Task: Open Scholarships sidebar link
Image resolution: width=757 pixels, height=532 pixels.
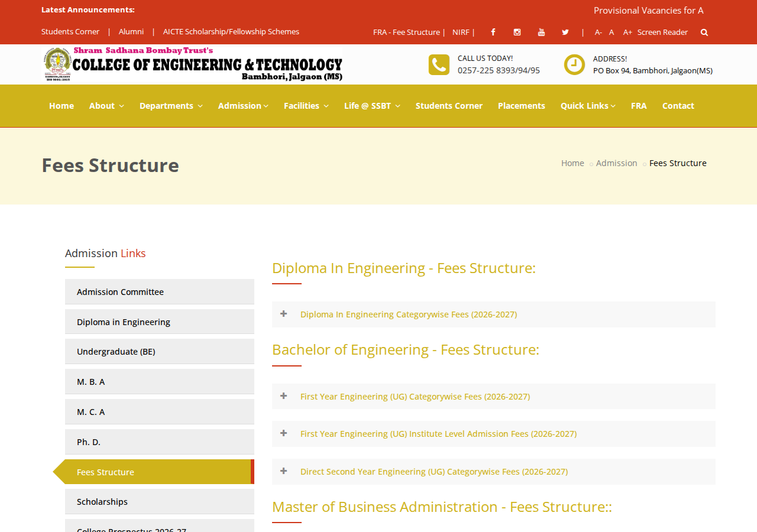Action: pos(160,502)
